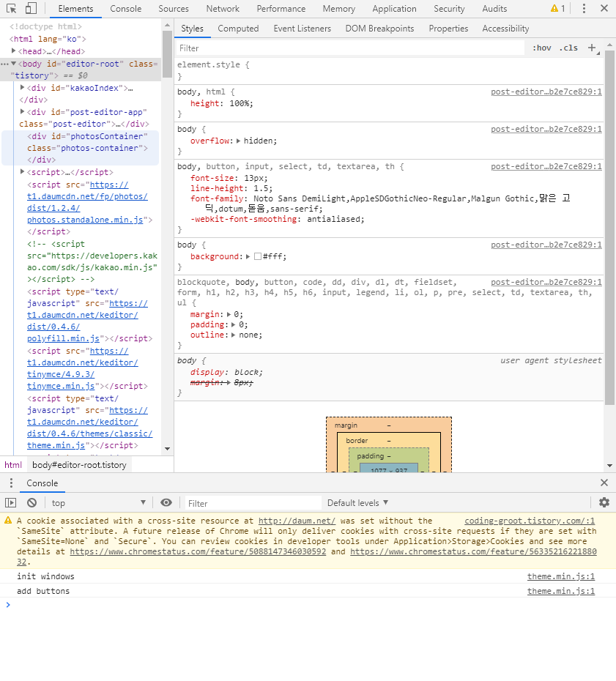Expand the post-editor-app div node

22,111
